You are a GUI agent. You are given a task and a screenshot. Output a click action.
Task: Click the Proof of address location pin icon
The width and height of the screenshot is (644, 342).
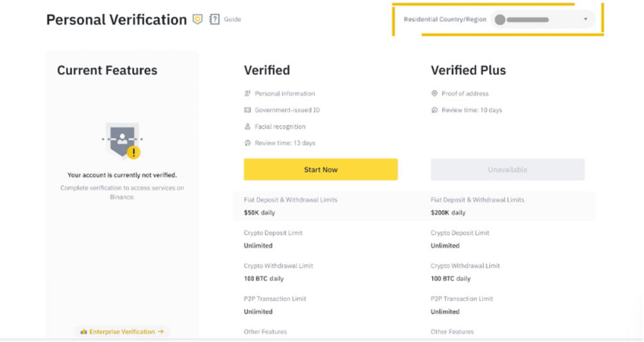[x=434, y=94]
